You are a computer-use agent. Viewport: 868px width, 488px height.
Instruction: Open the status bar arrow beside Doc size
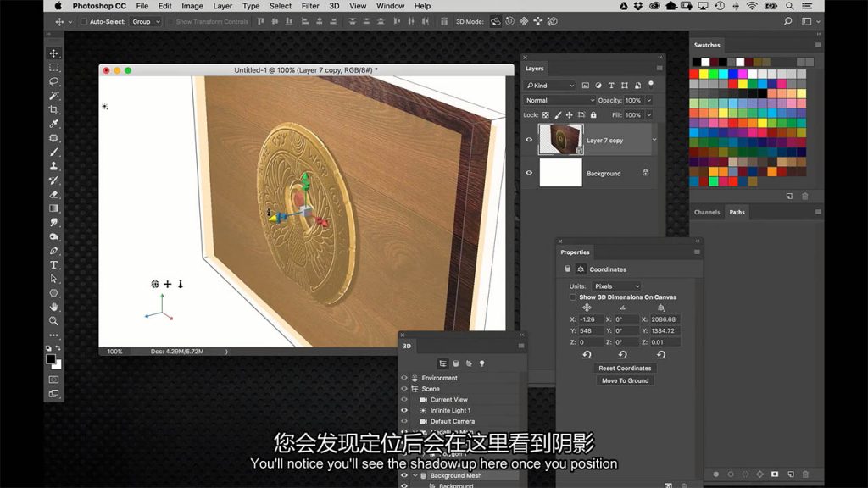226,352
